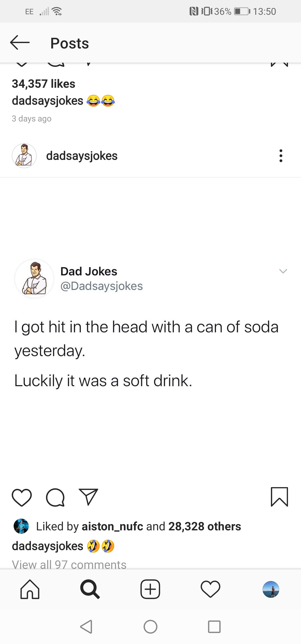This screenshot has width=301, height=644.
Task: View all 97 comments
Action: pyautogui.click(x=69, y=564)
